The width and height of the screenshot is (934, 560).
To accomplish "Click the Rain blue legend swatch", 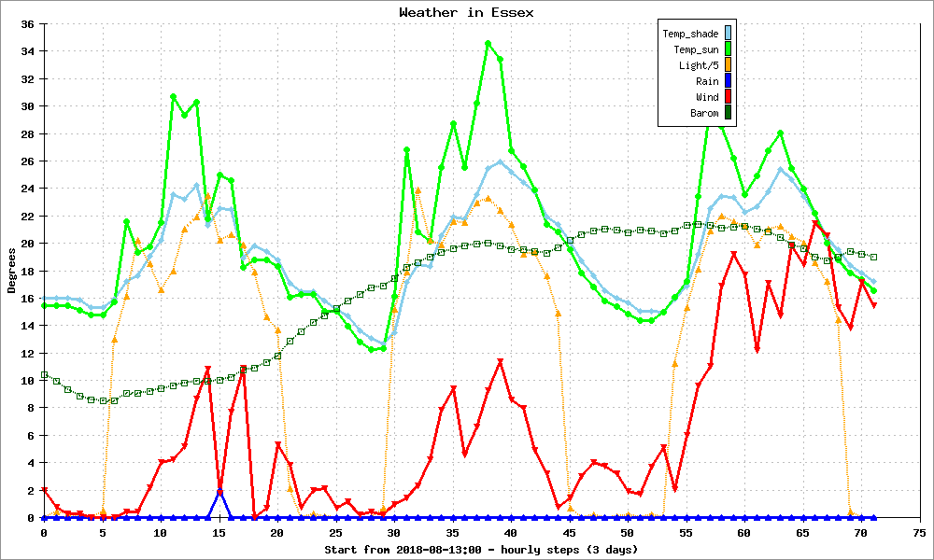I will coord(728,81).
